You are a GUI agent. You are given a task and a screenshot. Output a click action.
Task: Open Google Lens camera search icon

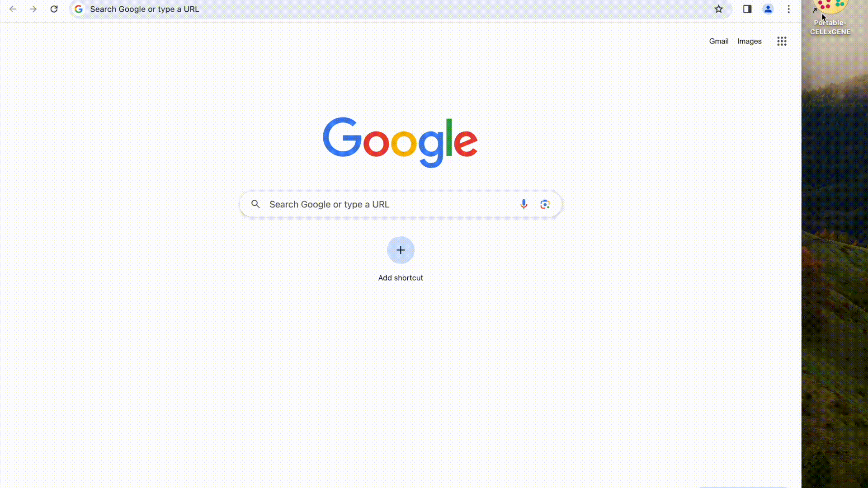pyautogui.click(x=545, y=204)
